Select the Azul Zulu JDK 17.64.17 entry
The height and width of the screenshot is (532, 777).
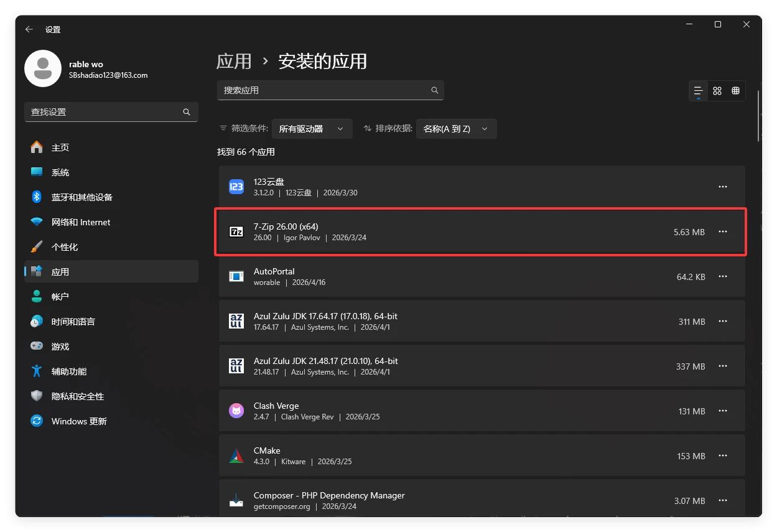435,322
